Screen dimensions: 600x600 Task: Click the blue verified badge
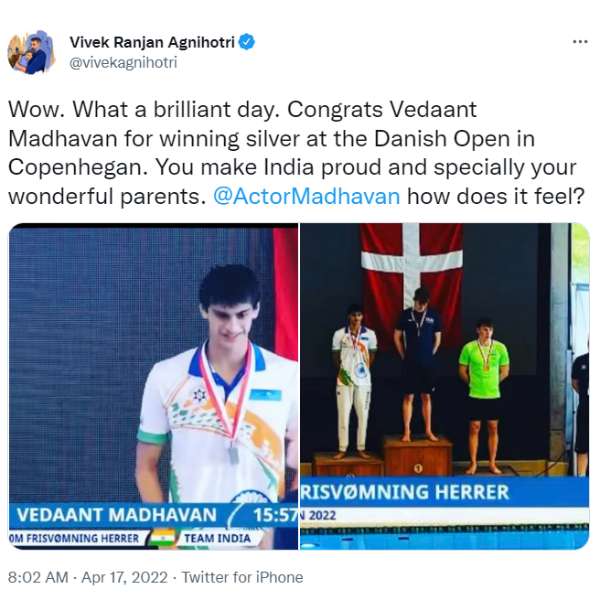point(247,42)
